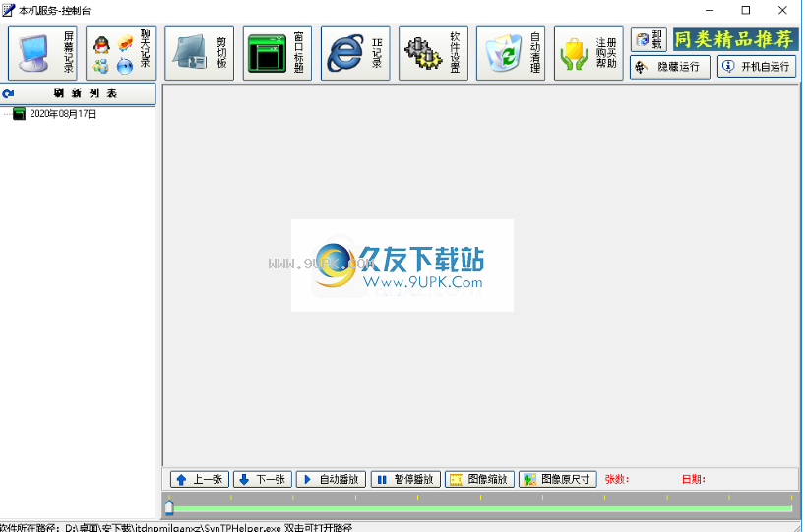Open 自动清理 auto cleanup
Image resolution: width=805 pixels, height=532 pixels.
tap(511, 53)
